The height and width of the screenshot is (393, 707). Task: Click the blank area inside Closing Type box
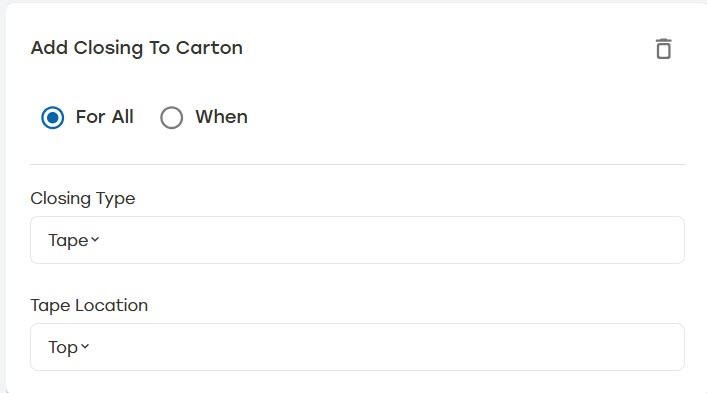[x=388, y=240]
